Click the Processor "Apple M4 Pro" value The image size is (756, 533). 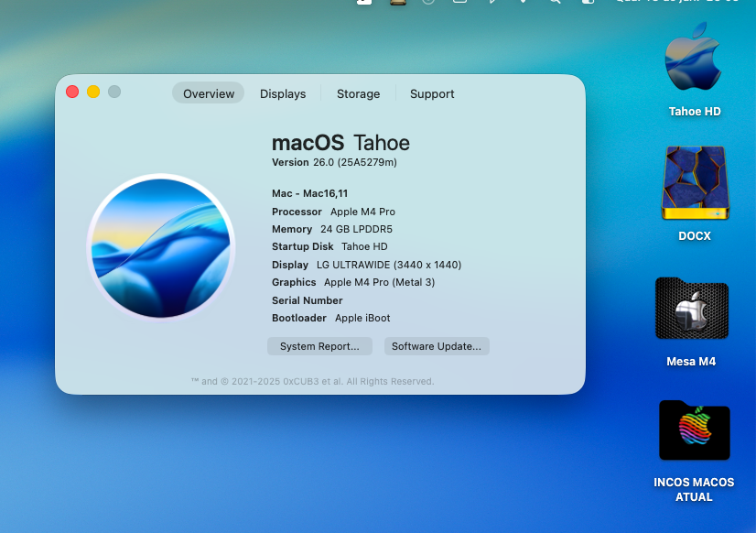362,212
